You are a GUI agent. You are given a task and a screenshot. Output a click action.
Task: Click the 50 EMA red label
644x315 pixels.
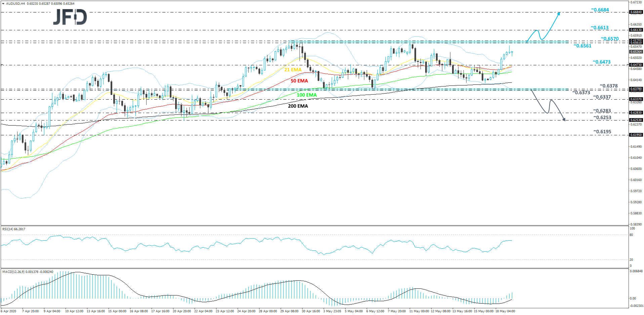point(299,81)
